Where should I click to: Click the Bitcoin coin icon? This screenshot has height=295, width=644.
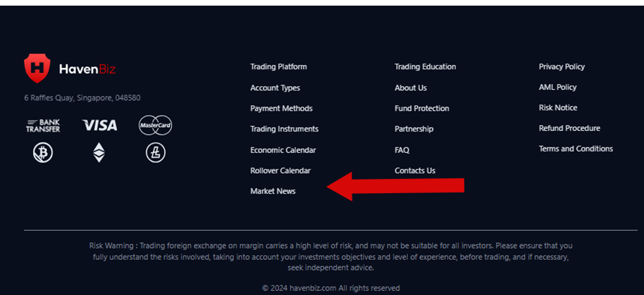coord(43,153)
